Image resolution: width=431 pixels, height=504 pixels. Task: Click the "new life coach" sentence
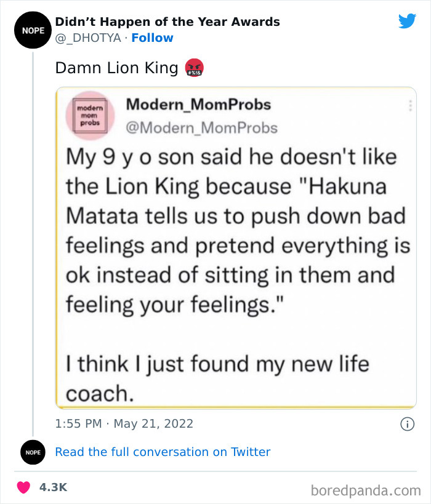coord(217,378)
